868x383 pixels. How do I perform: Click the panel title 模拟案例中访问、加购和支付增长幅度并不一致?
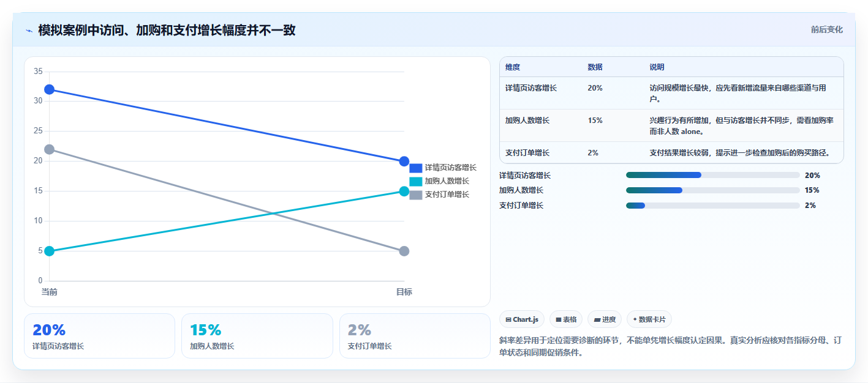coord(167,30)
